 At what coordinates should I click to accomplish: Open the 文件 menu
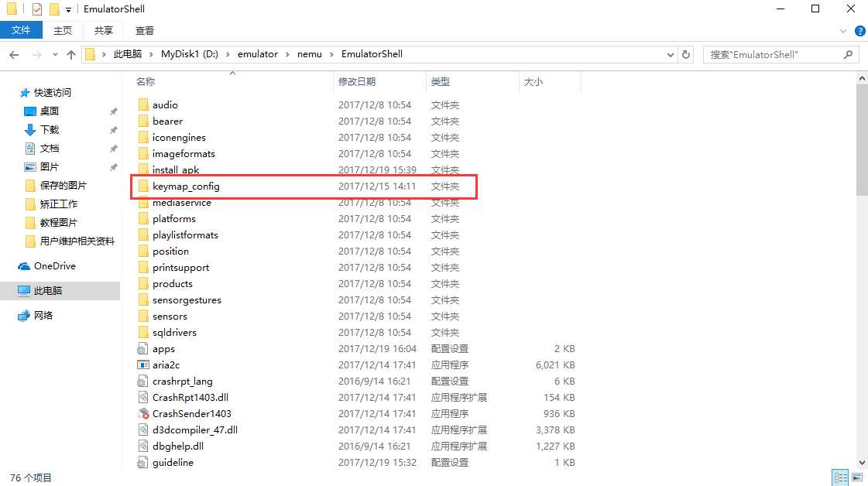pos(21,31)
